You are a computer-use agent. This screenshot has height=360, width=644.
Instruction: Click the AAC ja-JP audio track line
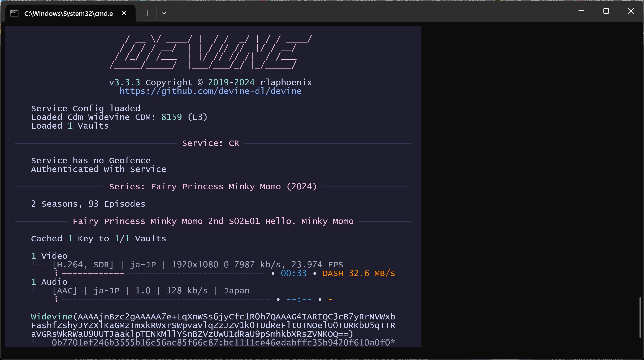[x=151, y=291]
